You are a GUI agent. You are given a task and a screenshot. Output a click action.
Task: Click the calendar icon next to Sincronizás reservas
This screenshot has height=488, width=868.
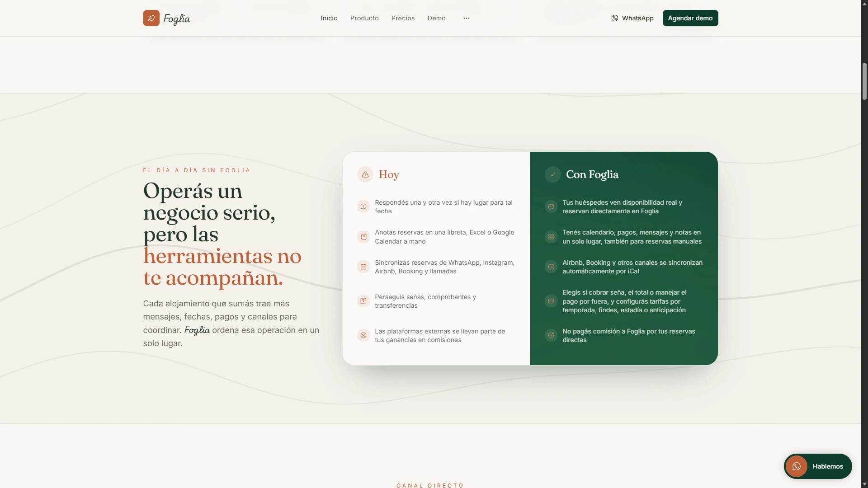click(363, 267)
